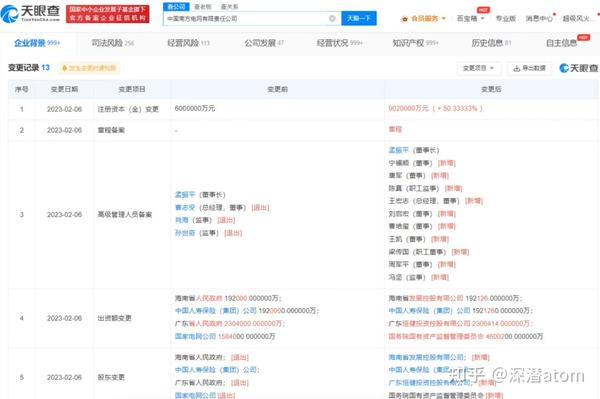The width and height of the screenshot is (600, 399).
Task: Click the blue 天眼一下 search button
Action: click(359, 18)
